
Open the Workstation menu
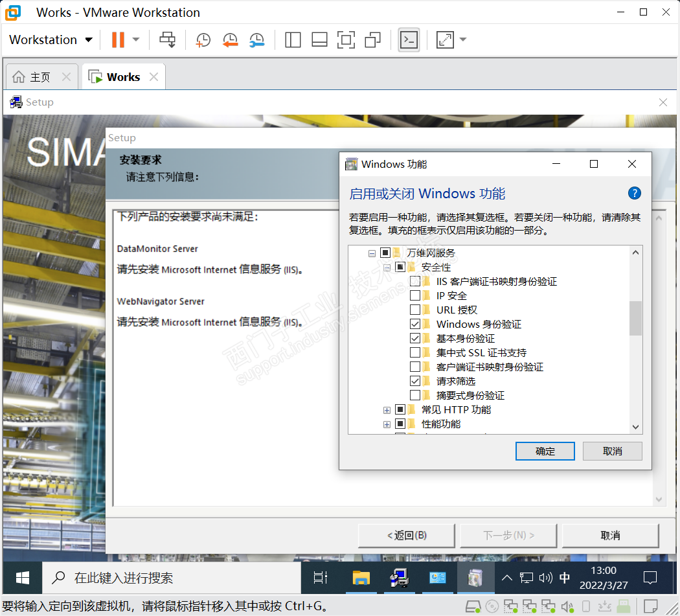pyautogui.click(x=51, y=40)
